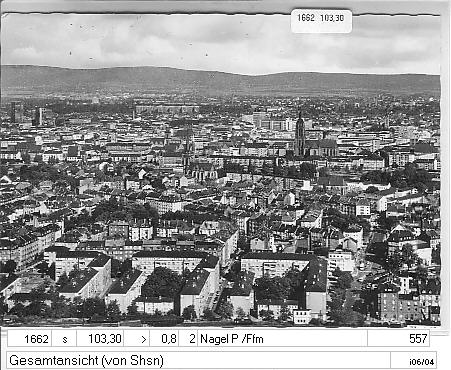The image size is (451, 370).
Task: Click the mountain ridge on the horizon
Action: coord(220,80)
